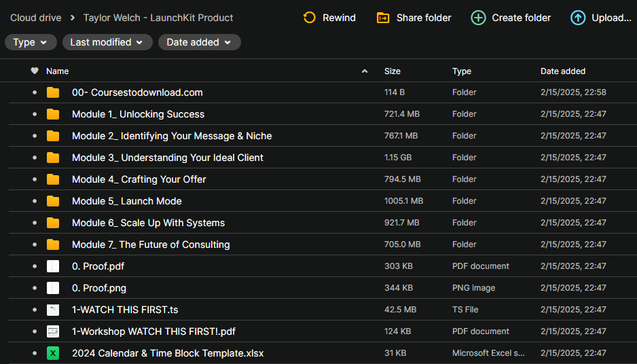Select Module 6_ Scale Up With Systems name

pyautogui.click(x=148, y=223)
